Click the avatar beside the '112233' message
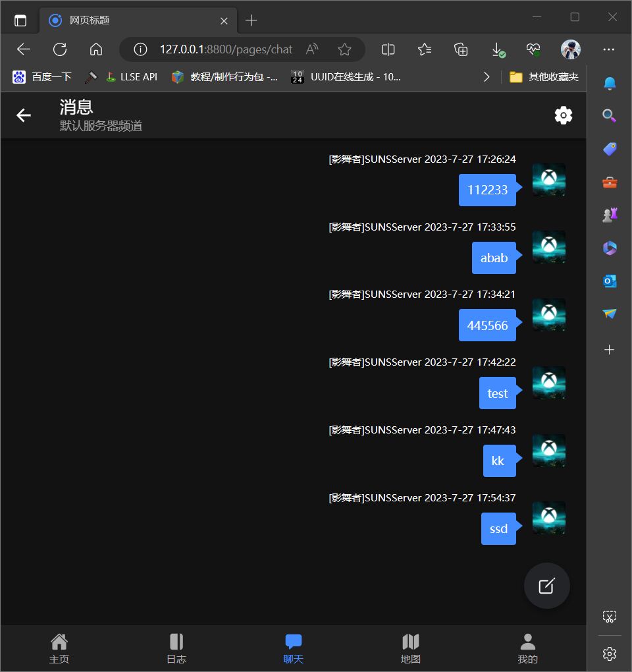Screen dimensions: 632x672 click(x=549, y=180)
